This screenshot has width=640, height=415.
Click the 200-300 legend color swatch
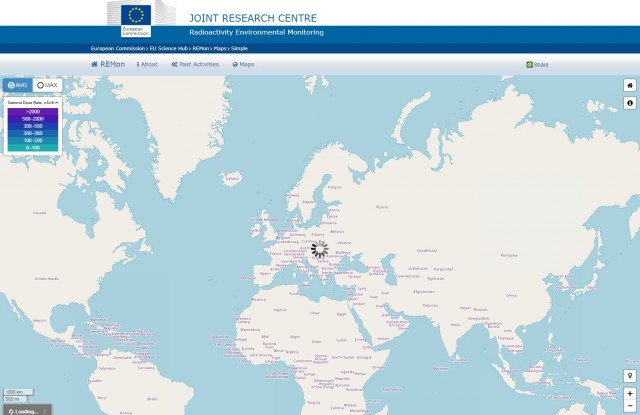[33, 133]
